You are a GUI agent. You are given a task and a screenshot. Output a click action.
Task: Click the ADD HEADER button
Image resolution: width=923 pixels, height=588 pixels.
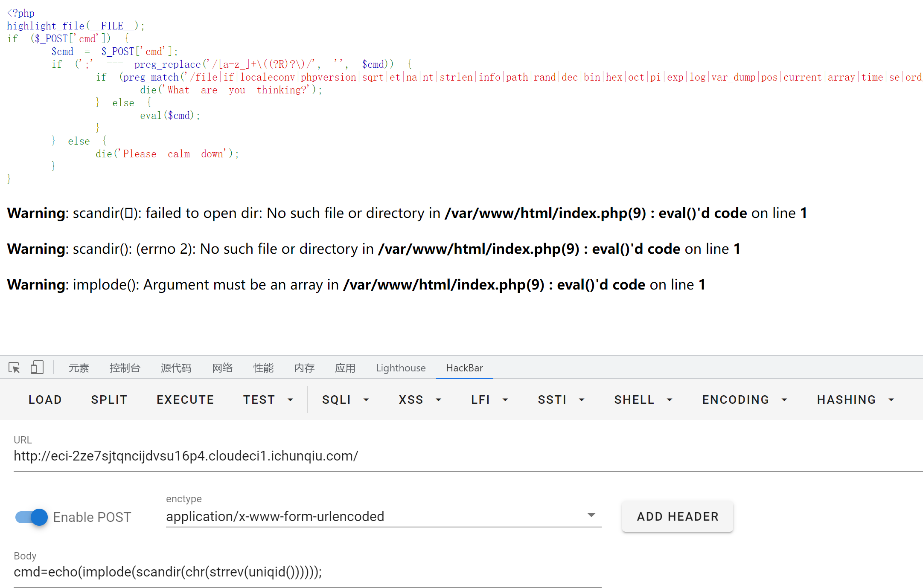point(677,517)
